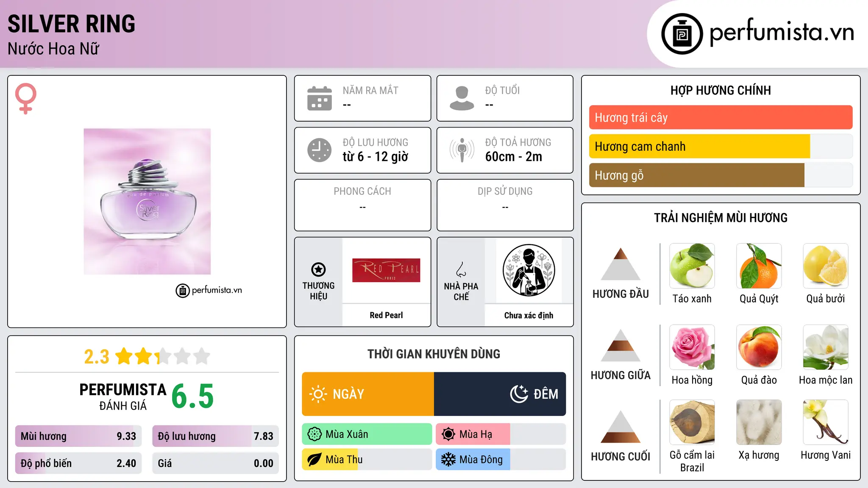868x488 pixels.
Task: Open the Quả Quýt tangerine note
Action: [759, 274]
